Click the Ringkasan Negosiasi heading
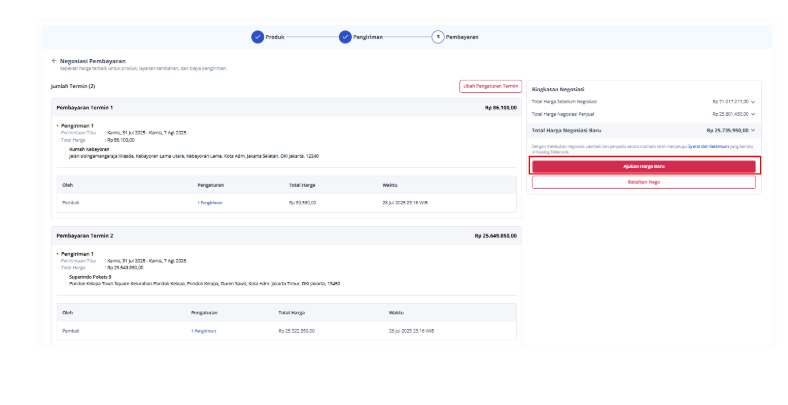 pos(558,89)
